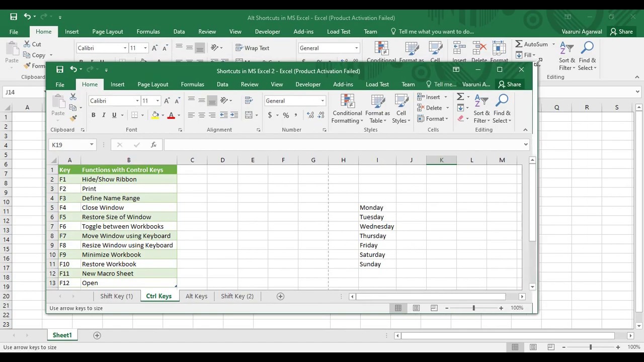Collapse the ribbon in front window
Viewport: 644px width, 362px height.
525,130
